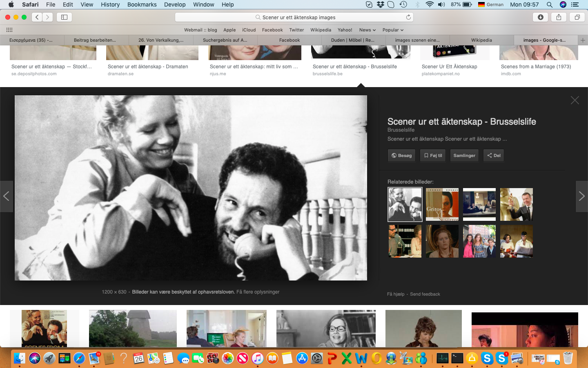Switch to the Duden | Möbel tab

tap(354, 40)
